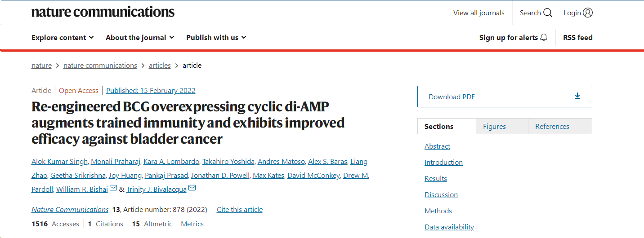Click the articles breadcrumb link
The height and width of the screenshot is (238, 644).
(160, 66)
